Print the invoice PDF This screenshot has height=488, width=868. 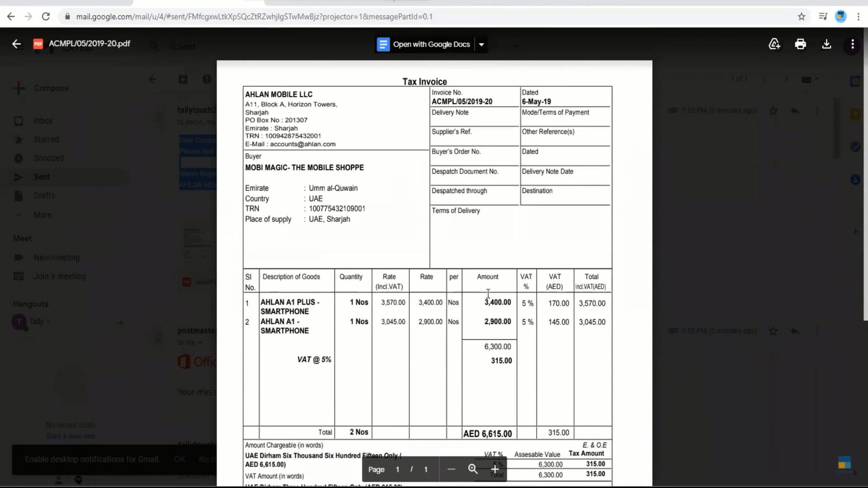801,44
